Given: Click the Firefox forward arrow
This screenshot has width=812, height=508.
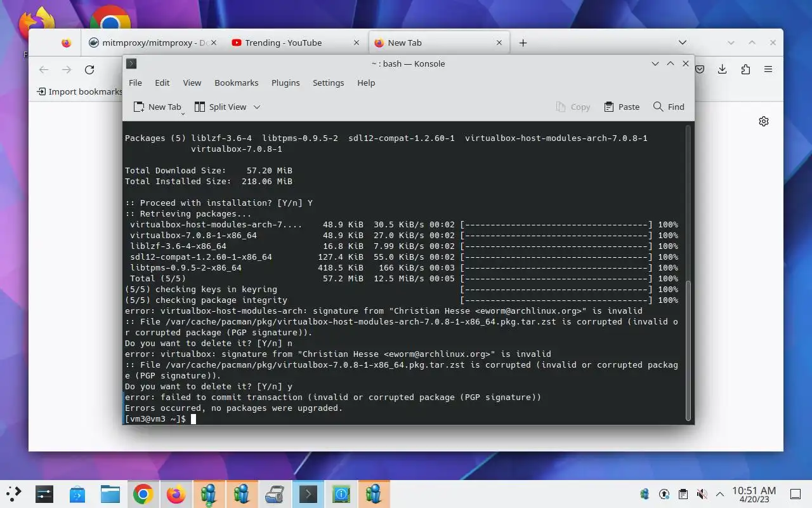Looking at the screenshot, I should tap(67, 70).
